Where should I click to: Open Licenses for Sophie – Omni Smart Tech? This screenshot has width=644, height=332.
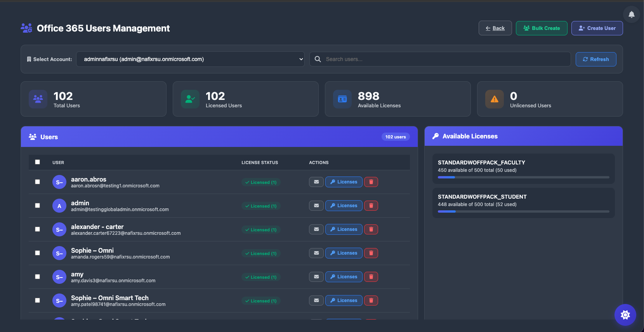coord(344,301)
